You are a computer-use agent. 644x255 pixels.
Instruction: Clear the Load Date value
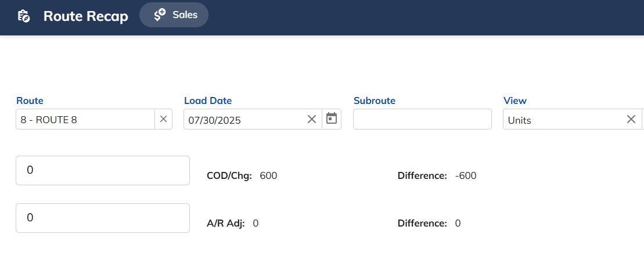[312, 119]
